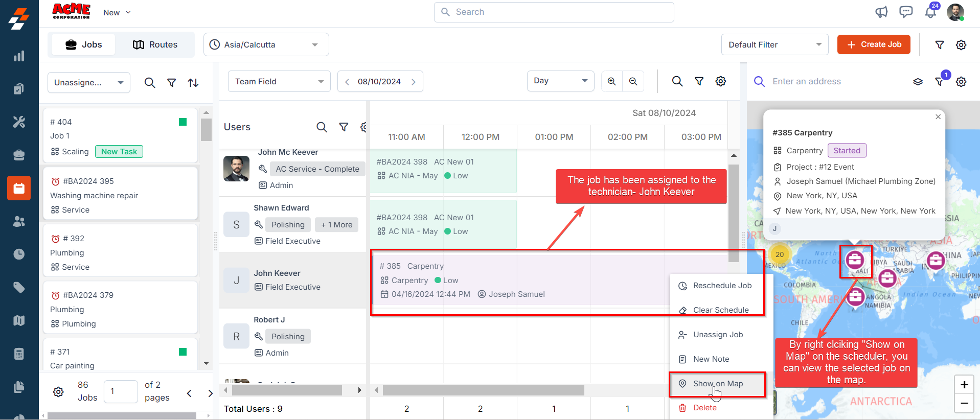
Task: Go to previous date before 08/10/2024
Action: coord(347,82)
